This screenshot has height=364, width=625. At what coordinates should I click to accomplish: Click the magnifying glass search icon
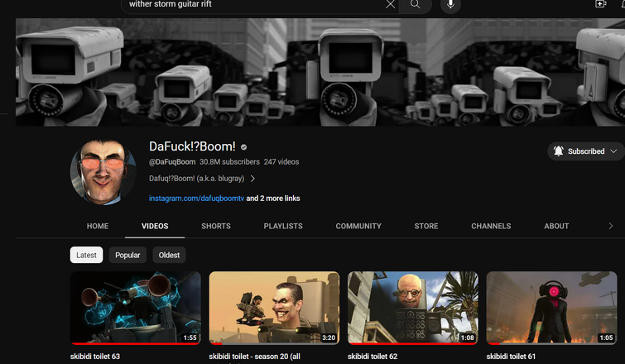point(416,4)
